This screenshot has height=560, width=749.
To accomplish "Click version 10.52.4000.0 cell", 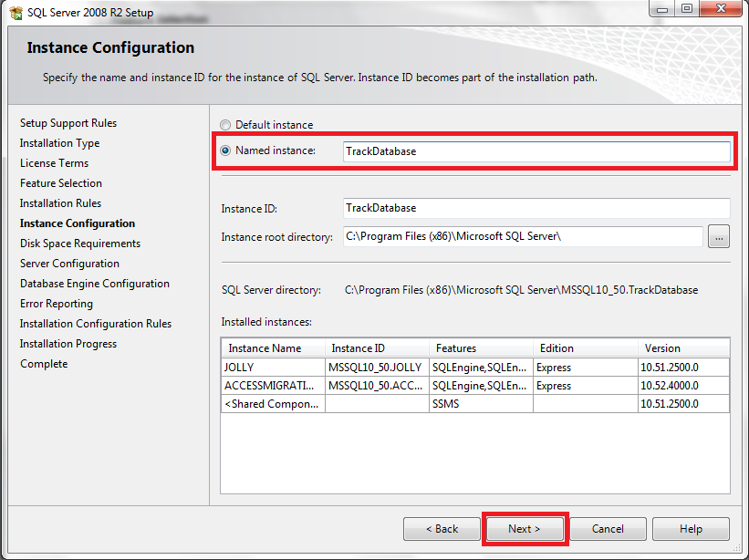I will pyautogui.click(x=683, y=385).
